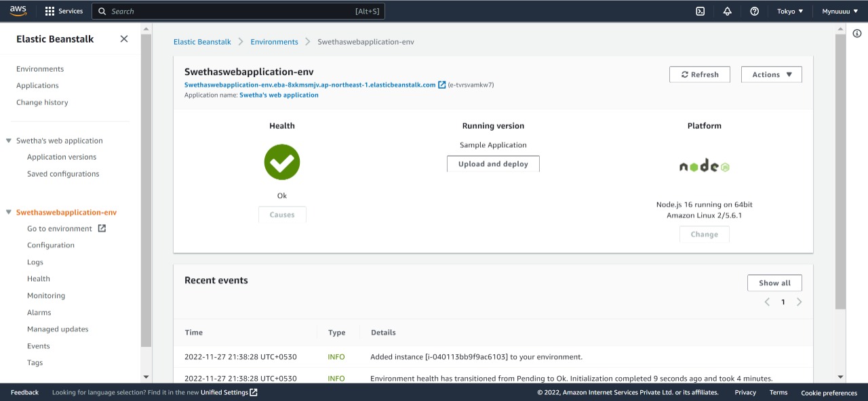Click the Privacy footer link

pos(745,392)
